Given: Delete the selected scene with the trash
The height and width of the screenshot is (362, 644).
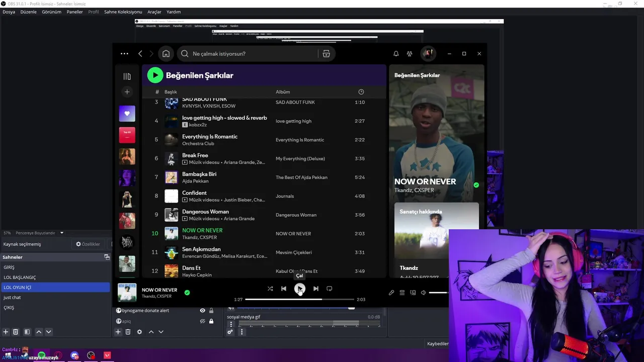Looking at the screenshot, I should tap(16, 332).
